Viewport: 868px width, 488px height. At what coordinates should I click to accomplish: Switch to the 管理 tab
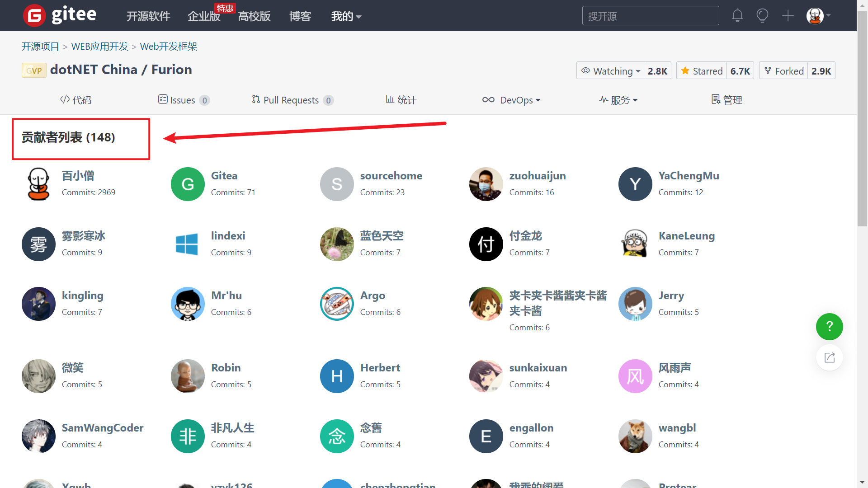(x=726, y=100)
